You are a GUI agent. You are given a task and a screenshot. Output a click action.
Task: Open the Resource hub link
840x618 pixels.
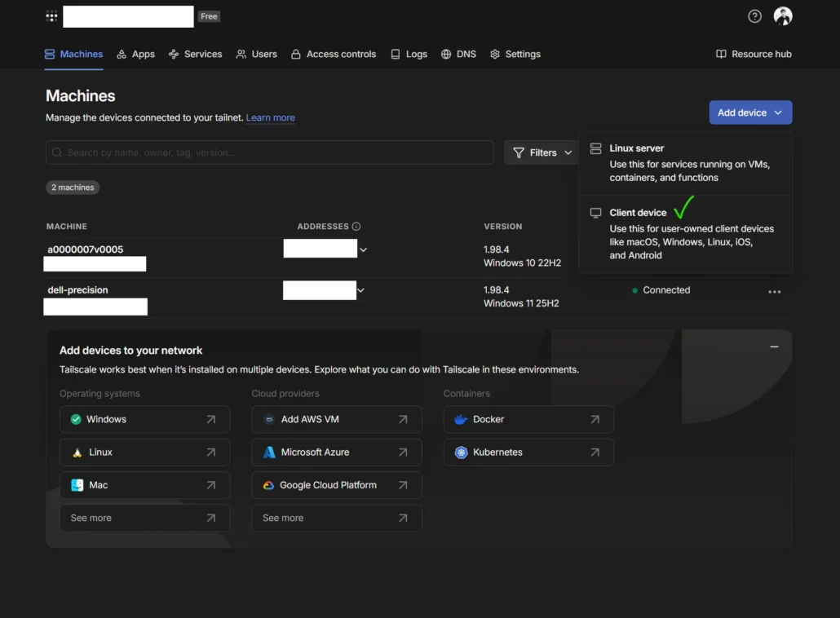(x=754, y=54)
